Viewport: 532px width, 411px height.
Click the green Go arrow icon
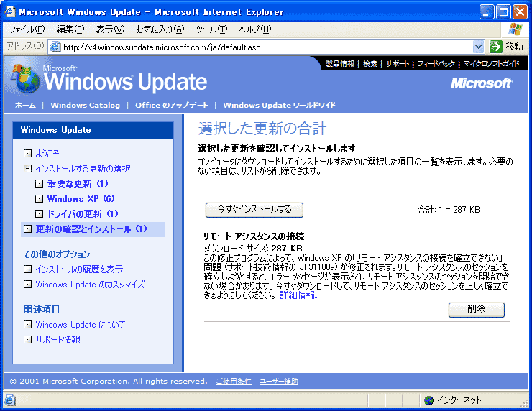point(496,47)
